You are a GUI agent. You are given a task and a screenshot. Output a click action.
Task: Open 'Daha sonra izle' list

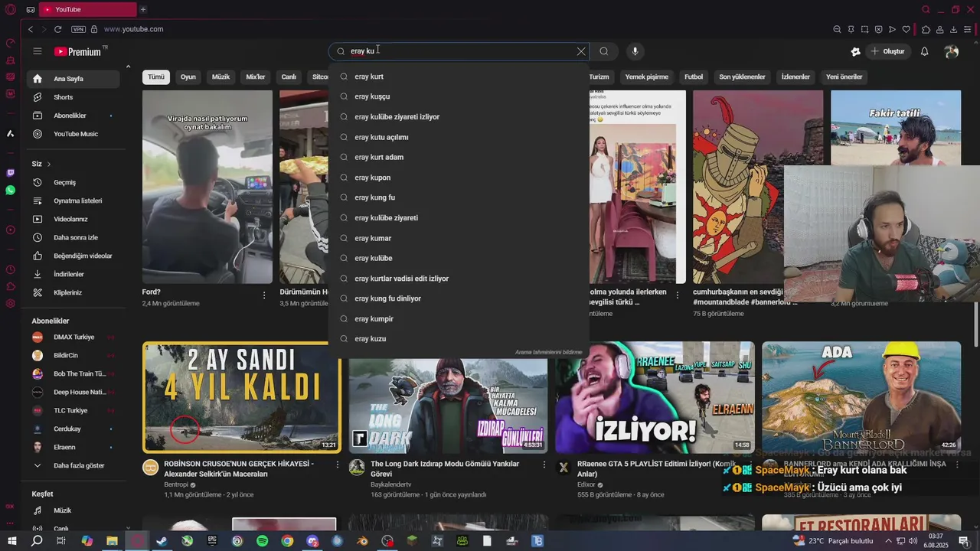(73, 237)
